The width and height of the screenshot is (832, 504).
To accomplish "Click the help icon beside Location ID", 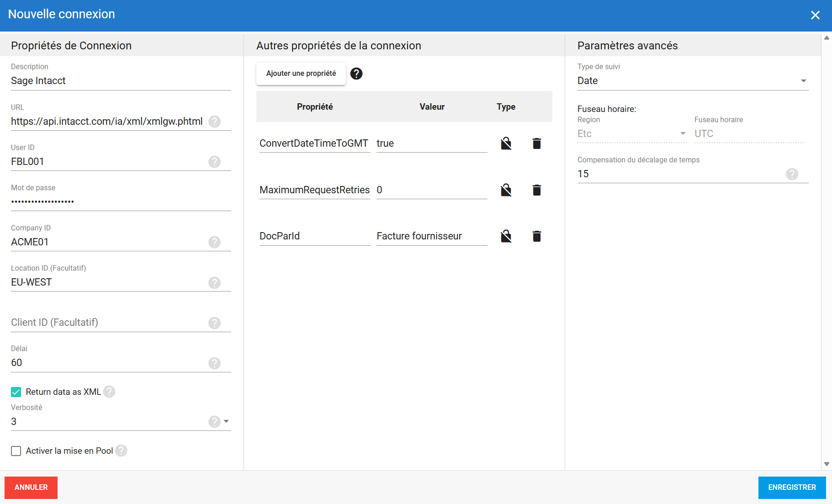I will pos(214,282).
